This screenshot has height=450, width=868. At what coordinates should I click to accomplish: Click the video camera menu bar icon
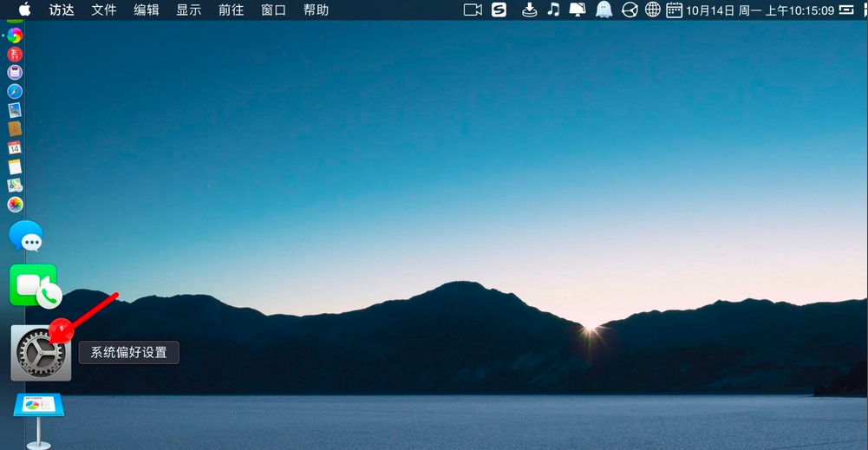click(473, 10)
